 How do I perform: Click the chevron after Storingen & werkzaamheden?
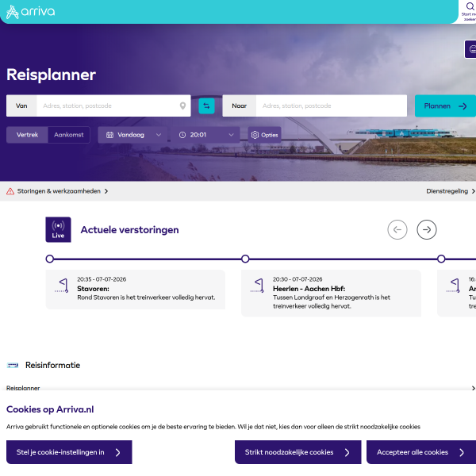click(106, 191)
